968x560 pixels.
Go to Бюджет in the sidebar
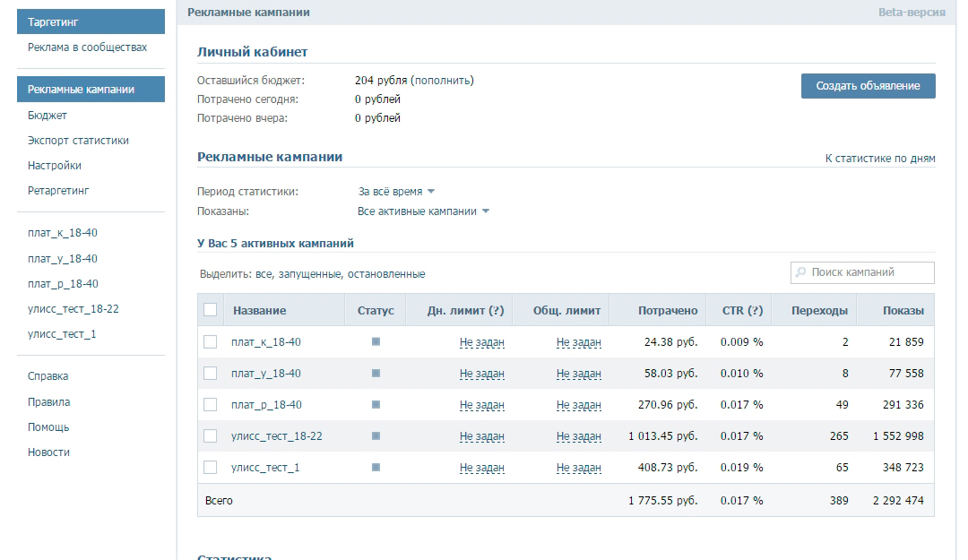48,116
